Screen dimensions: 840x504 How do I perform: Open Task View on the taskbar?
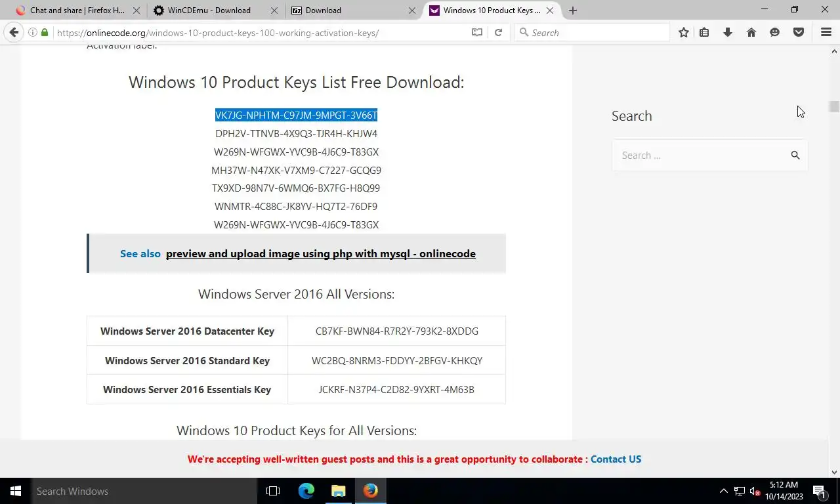pyautogui.click(x=273, y=491)
